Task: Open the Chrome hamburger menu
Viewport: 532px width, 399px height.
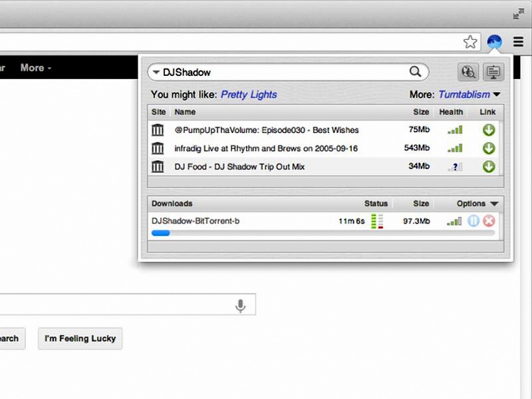Action: (x=519, y=43)
